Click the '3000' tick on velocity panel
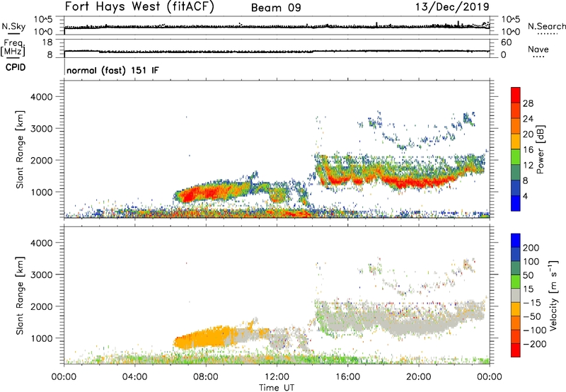This screenshot has height=392, width=566. tap(42, 275)
